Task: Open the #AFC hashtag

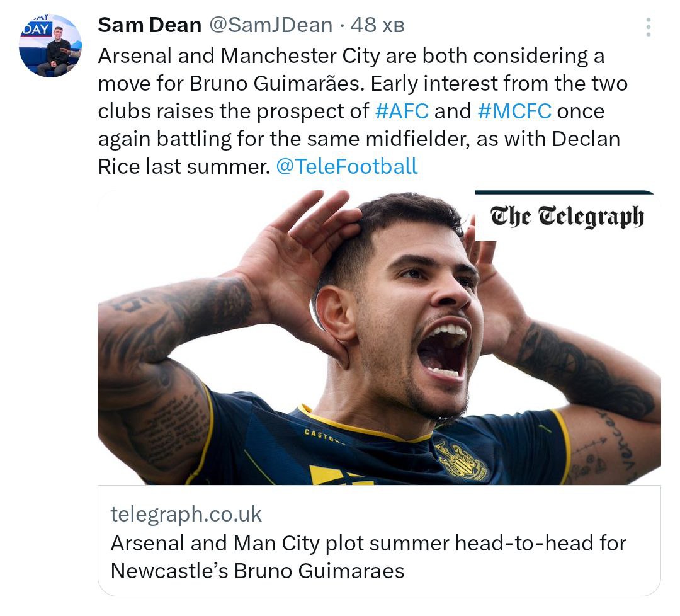Action: click(x=402, y=111)
